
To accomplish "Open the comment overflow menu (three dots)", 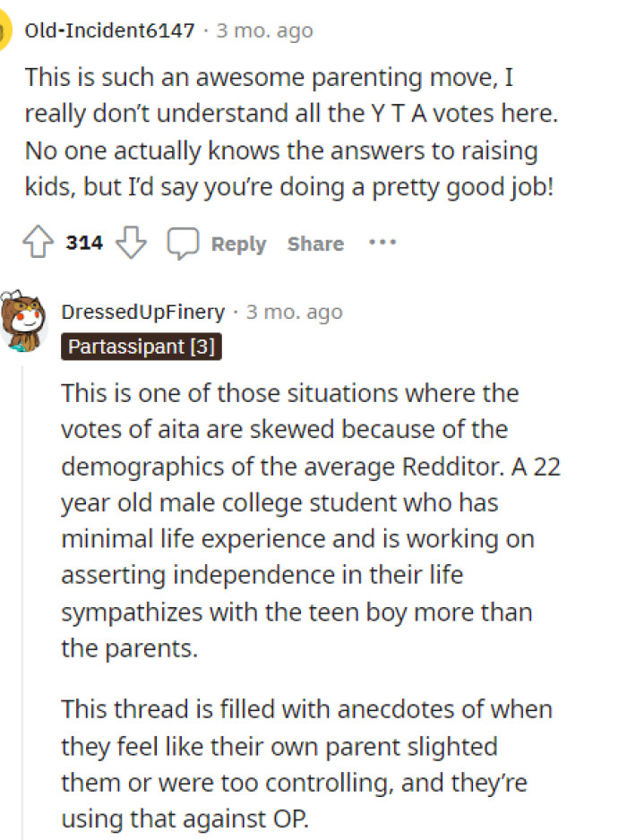I will click(383, 242).
